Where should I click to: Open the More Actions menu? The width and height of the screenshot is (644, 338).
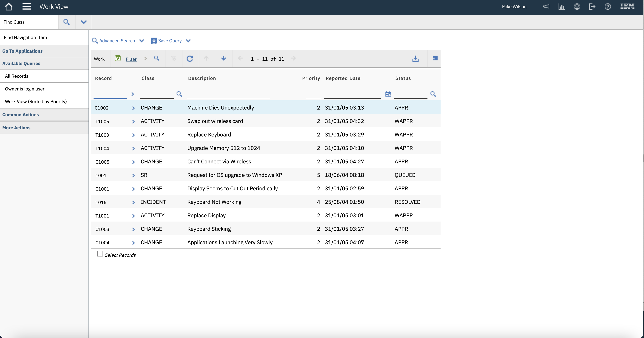pyautogui.click(x=16, y=127)
